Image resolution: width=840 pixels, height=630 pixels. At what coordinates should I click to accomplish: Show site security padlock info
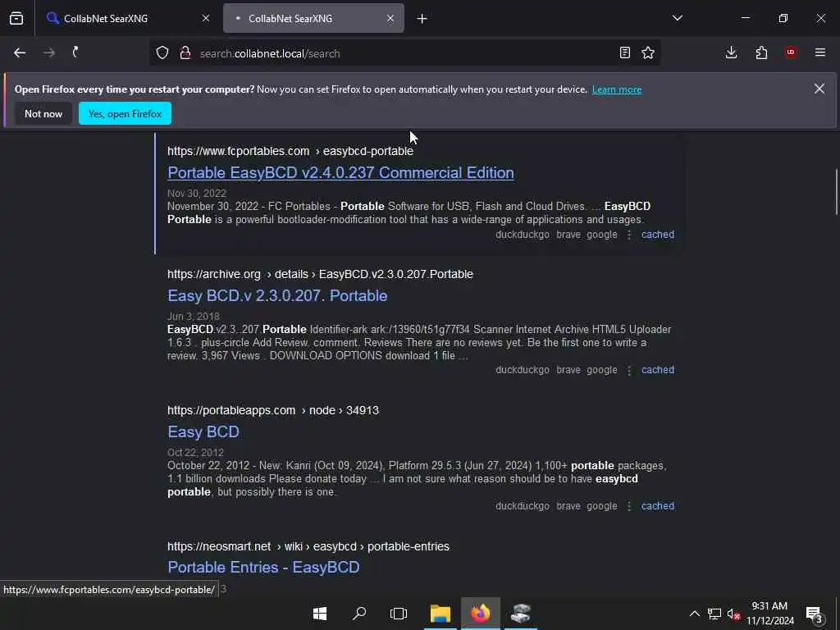click(x=185, y=53)
